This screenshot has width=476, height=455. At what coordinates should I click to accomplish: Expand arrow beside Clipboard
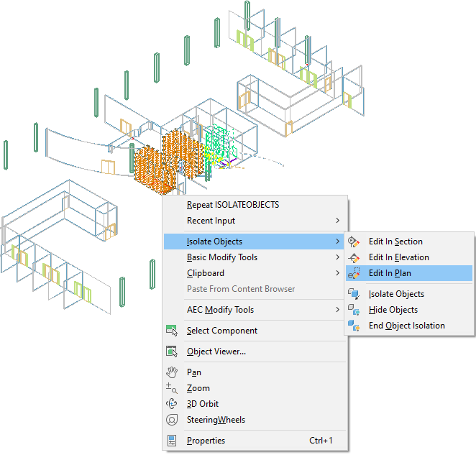pyautogui.click(x=337, y=273)
